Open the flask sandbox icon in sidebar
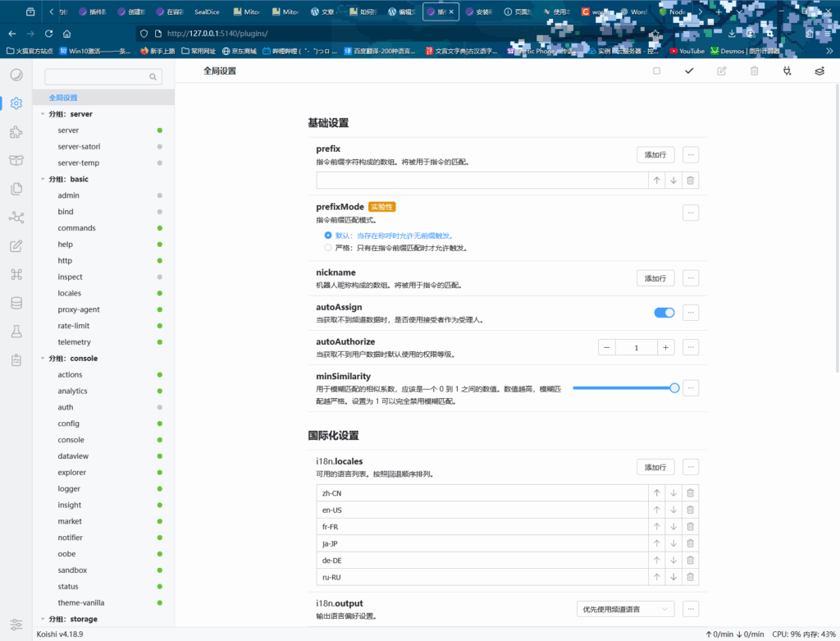This screenshot has height=641, width=840. pos(16,331)
